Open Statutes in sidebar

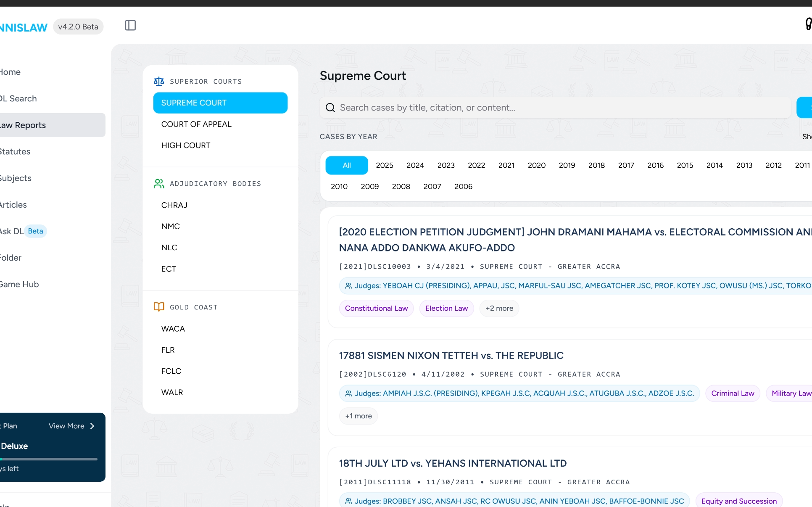(15, 151)
